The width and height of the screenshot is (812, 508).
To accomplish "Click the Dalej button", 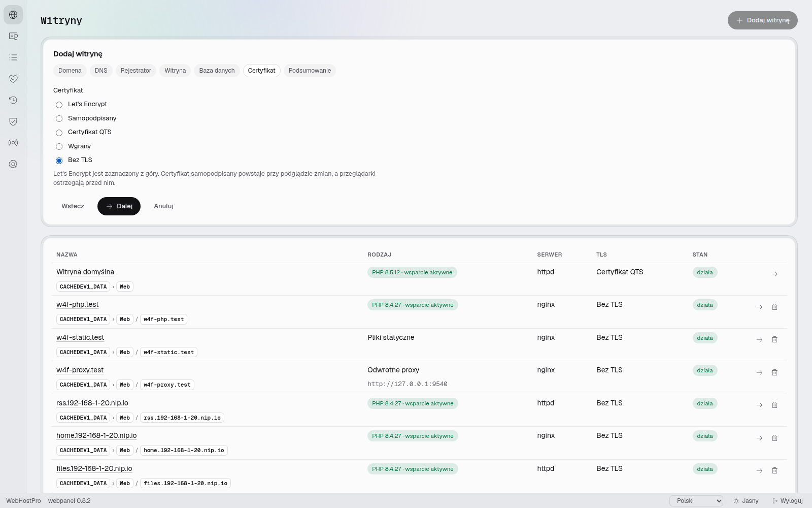I will tap(119, 206).
